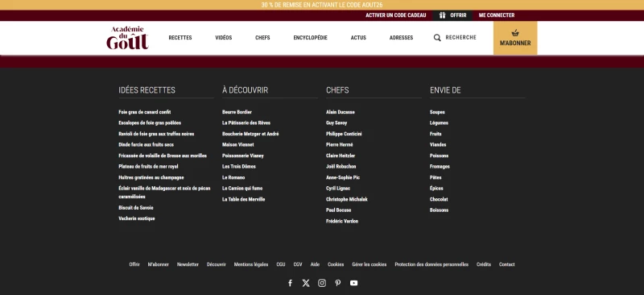Screen dimensions: 644x295
Task: Click the M'abonner gold button
Action: pyautogui.click(x=515, y=38)
